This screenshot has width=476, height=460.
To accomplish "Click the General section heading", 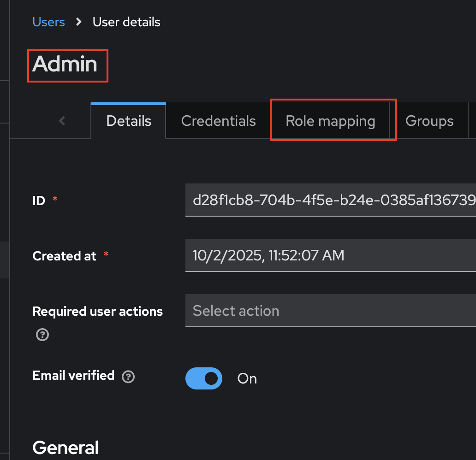I will click(x=65, y=448).
